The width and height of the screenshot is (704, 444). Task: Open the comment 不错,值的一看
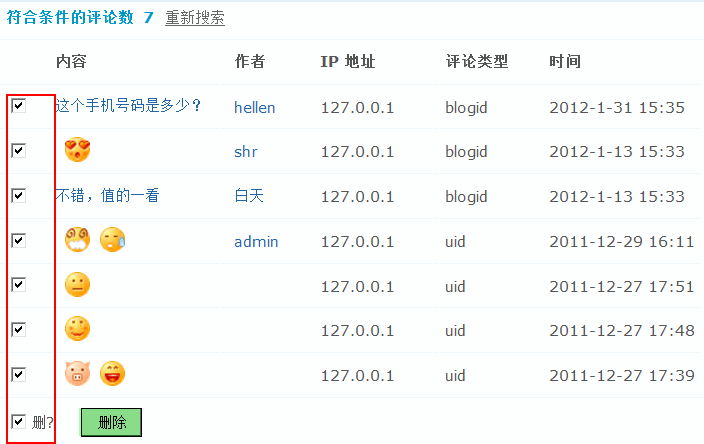click(x=107, y=196)
